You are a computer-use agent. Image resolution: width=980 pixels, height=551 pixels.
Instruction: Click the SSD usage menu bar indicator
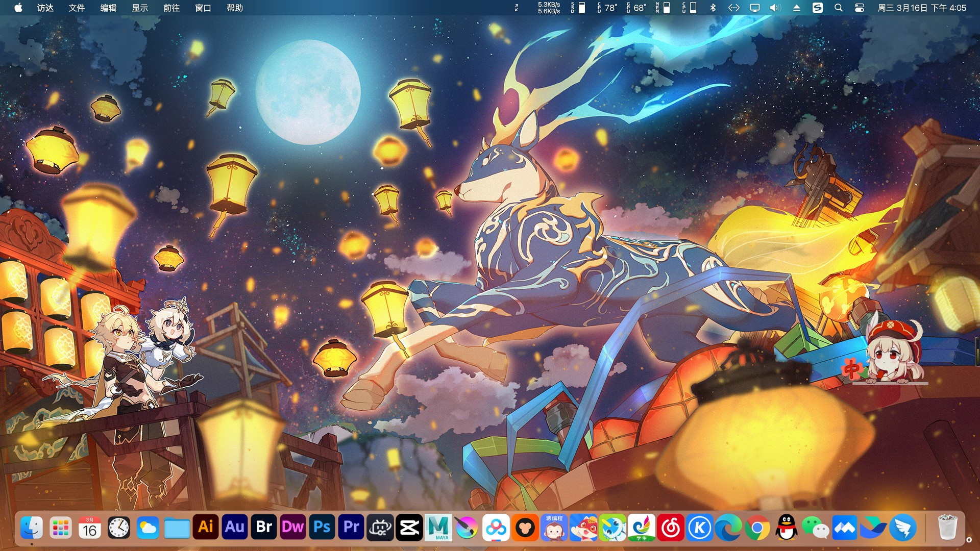[578, 8]
